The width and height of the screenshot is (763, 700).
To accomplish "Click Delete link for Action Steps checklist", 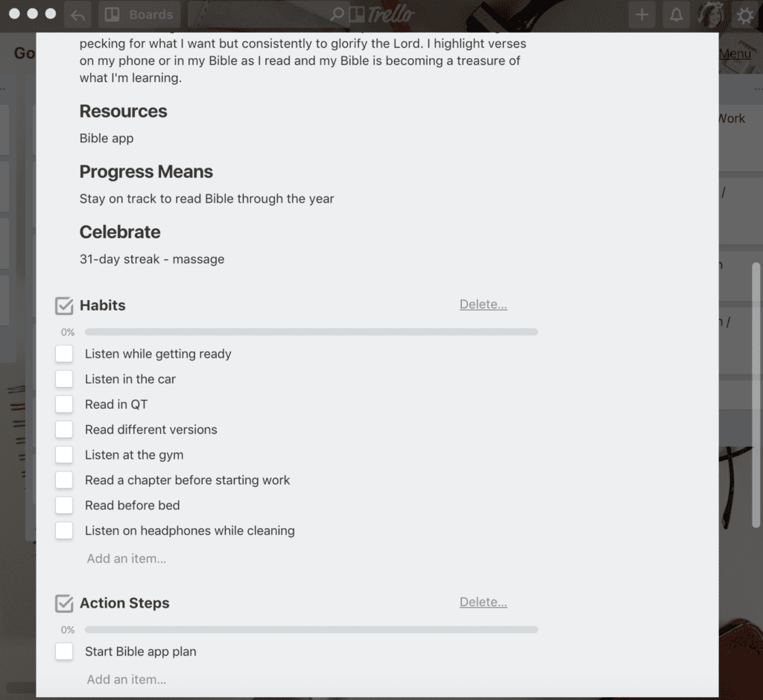I will point(483,602).
